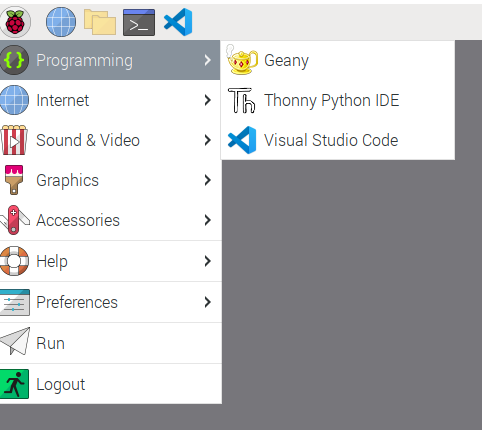
Task: Choose the Run menu entry
Action: pyautogui.click(x=110, y=343)
